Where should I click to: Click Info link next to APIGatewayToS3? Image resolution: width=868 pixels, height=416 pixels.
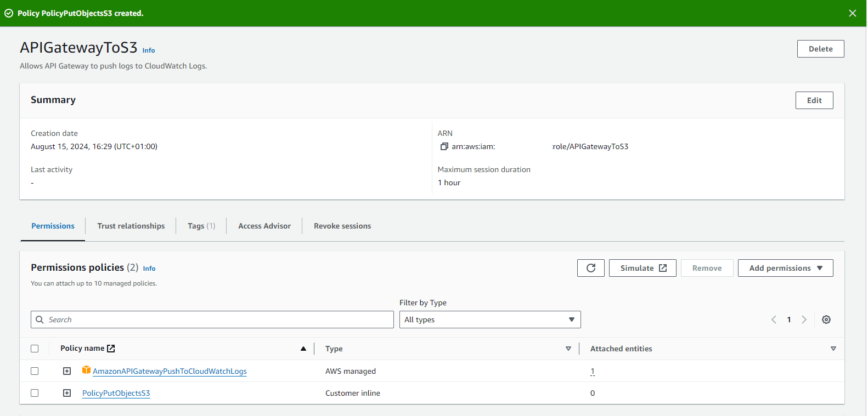pos(149,50)
